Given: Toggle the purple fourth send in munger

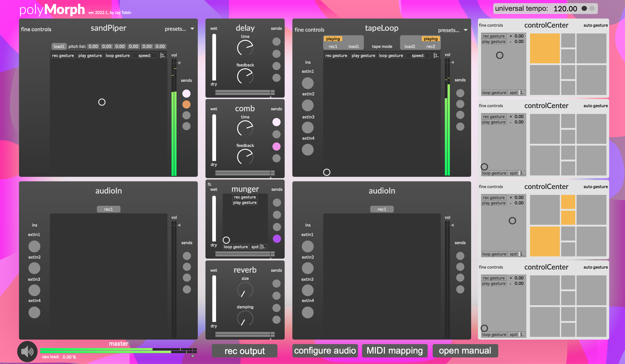Looking at the screenshot, I should click(277, 239).
